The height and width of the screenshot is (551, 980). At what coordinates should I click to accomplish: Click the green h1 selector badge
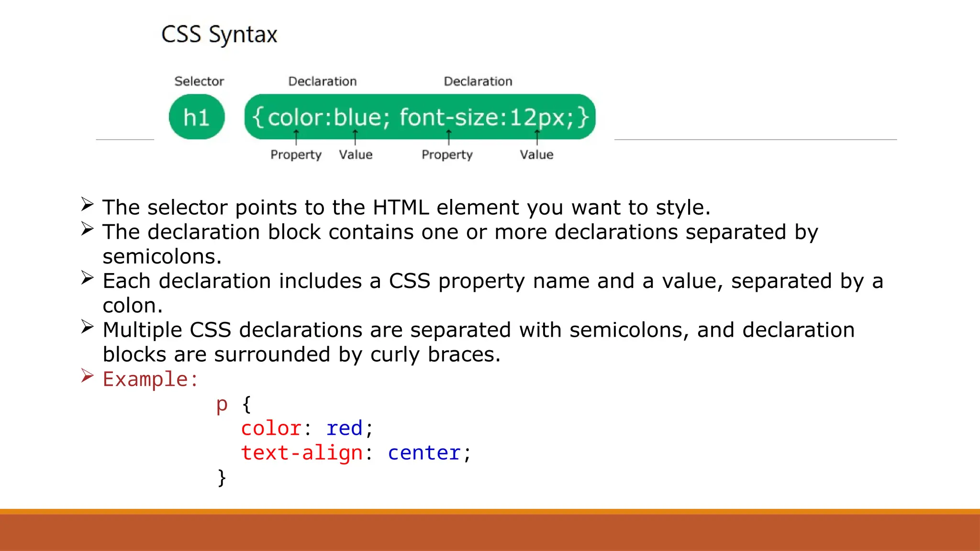pos(197,117)
